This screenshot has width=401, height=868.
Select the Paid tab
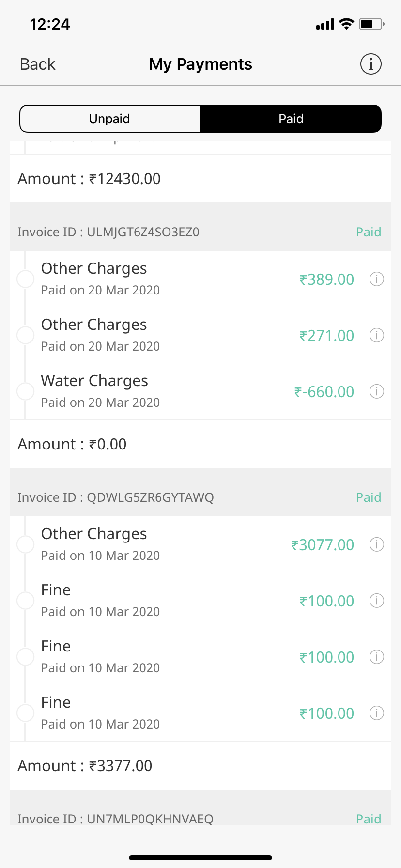[291, 119]
